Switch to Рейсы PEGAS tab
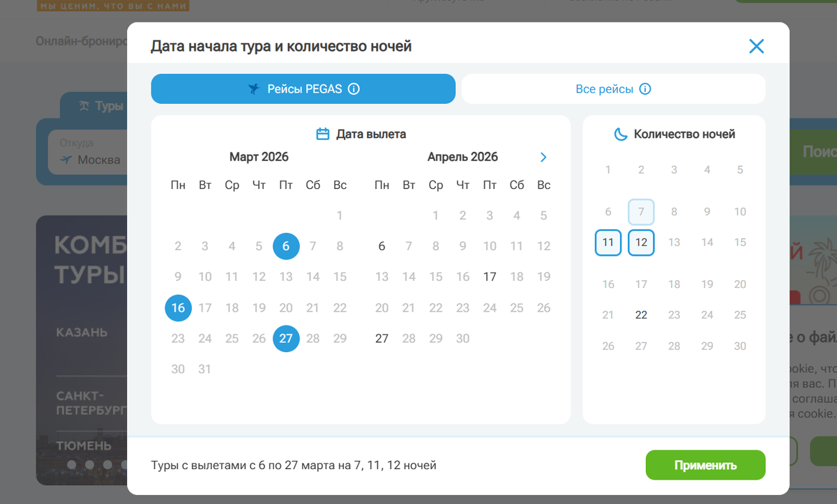837x504 pixels. (303, 89)
